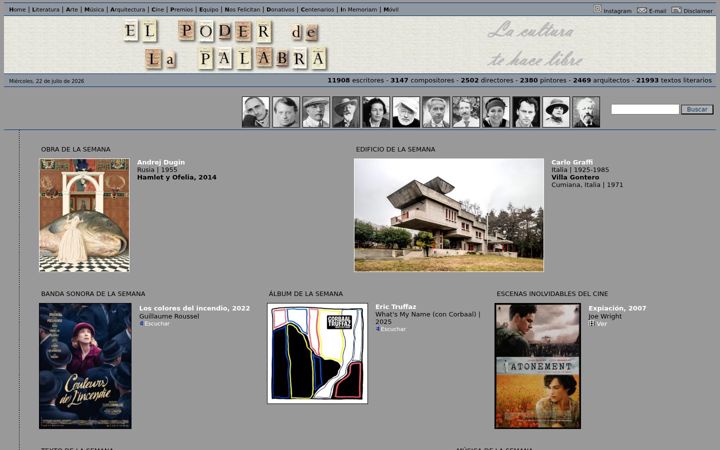Click the E-mail envelope icon

(x=642, y=10)
